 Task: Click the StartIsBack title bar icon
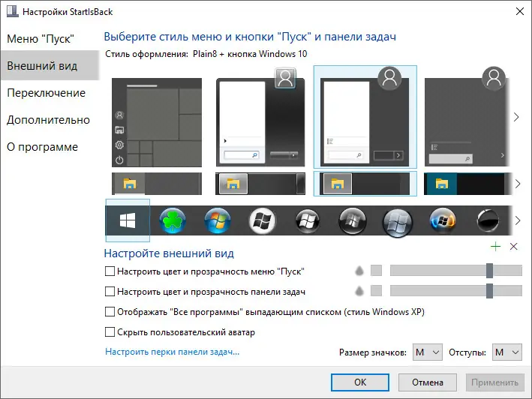point(13,11)
